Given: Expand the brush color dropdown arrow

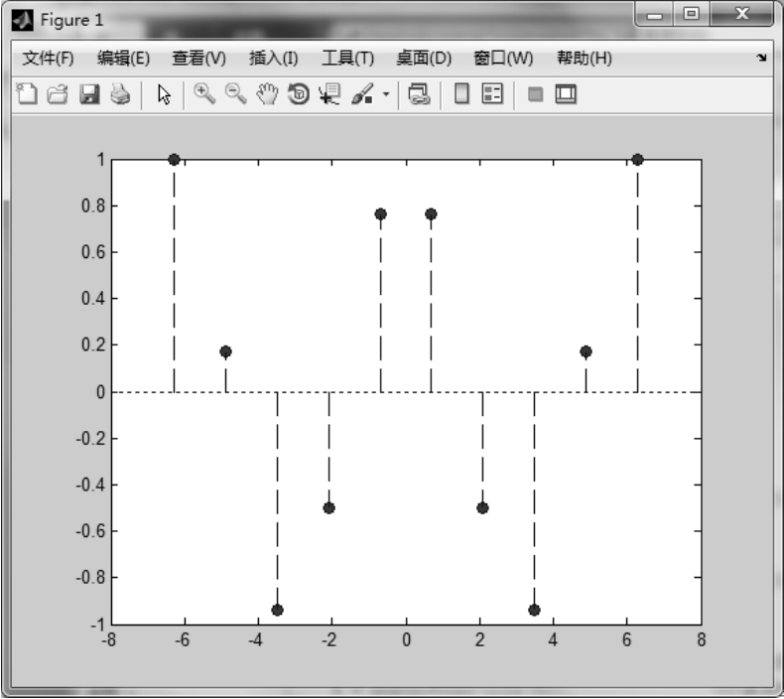Looking at the screenshot, I should 386,95.
